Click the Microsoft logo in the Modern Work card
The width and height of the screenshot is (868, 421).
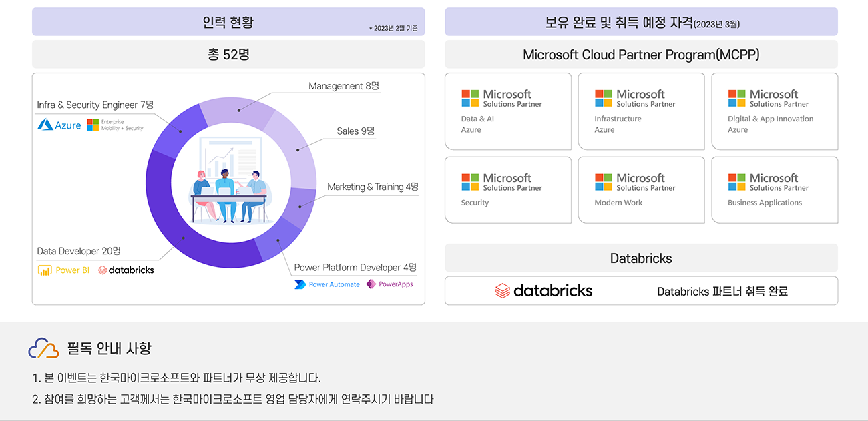pyautogui.click(x=635, y=183)
